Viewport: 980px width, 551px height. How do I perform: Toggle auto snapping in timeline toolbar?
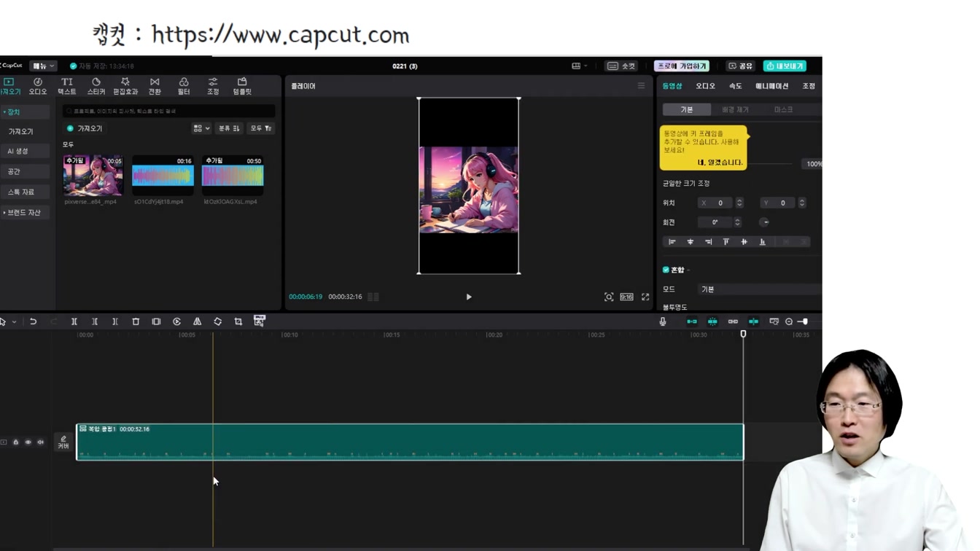pos(712,321)
